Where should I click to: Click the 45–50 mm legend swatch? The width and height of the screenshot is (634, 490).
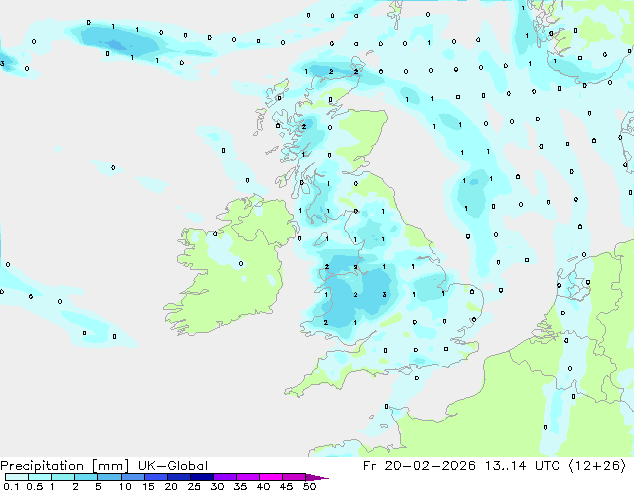point(294,477)
